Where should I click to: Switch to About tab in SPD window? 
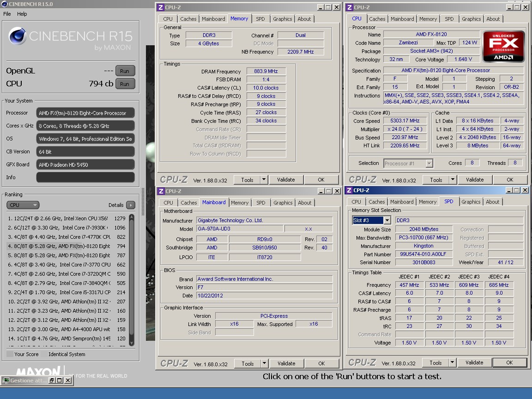pos(492,201)
